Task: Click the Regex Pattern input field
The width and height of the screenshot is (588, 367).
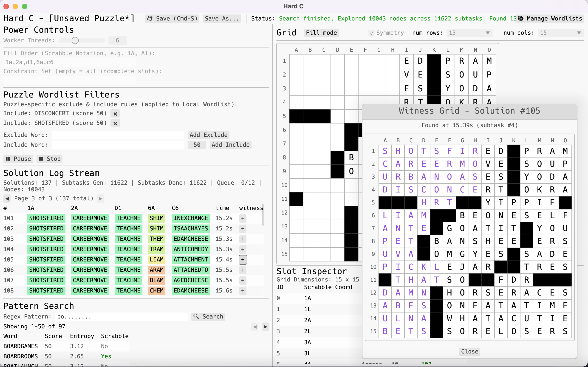Action: pyautogui.click(x=122, y=317)
